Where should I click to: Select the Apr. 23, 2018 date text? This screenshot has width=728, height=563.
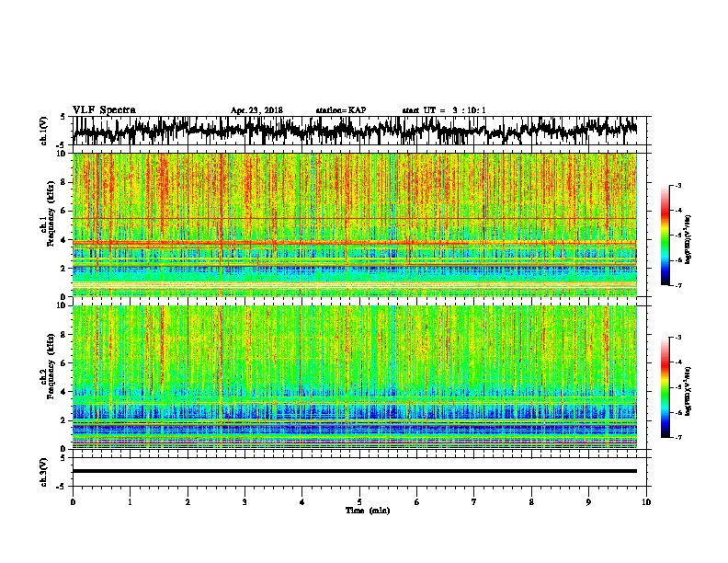[x=256, y=110]
